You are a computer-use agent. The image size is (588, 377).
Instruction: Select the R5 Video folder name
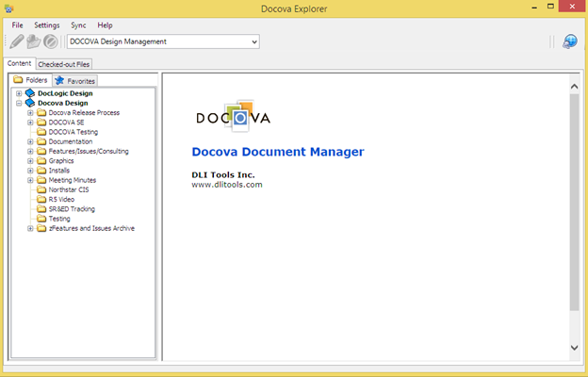(61, 199)
